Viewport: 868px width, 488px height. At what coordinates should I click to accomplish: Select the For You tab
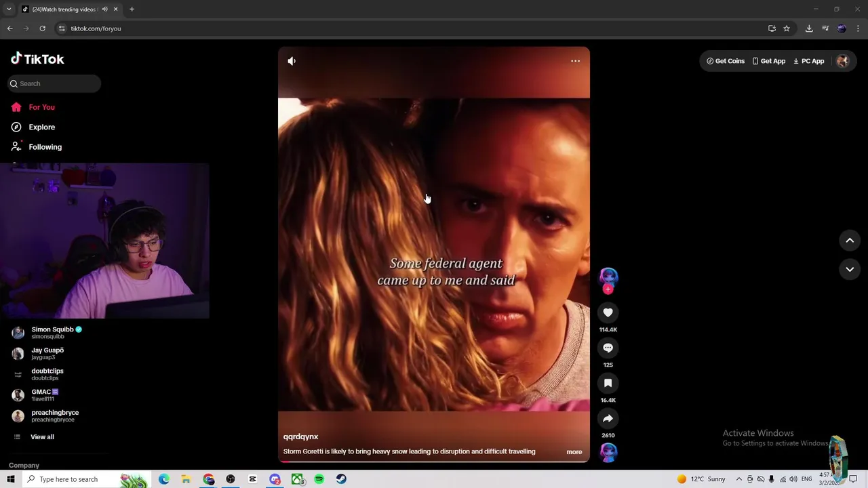pyautogui.click(x=33, y=107)
